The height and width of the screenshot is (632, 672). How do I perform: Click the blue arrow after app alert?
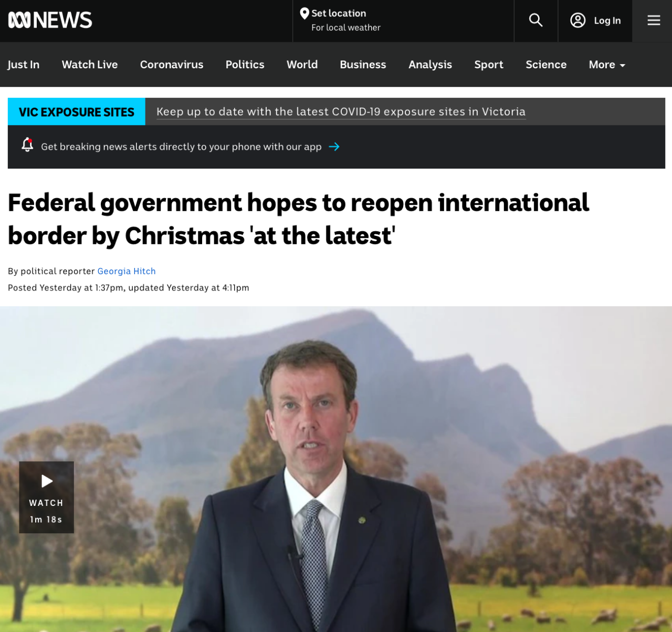(x=334, y=147)
